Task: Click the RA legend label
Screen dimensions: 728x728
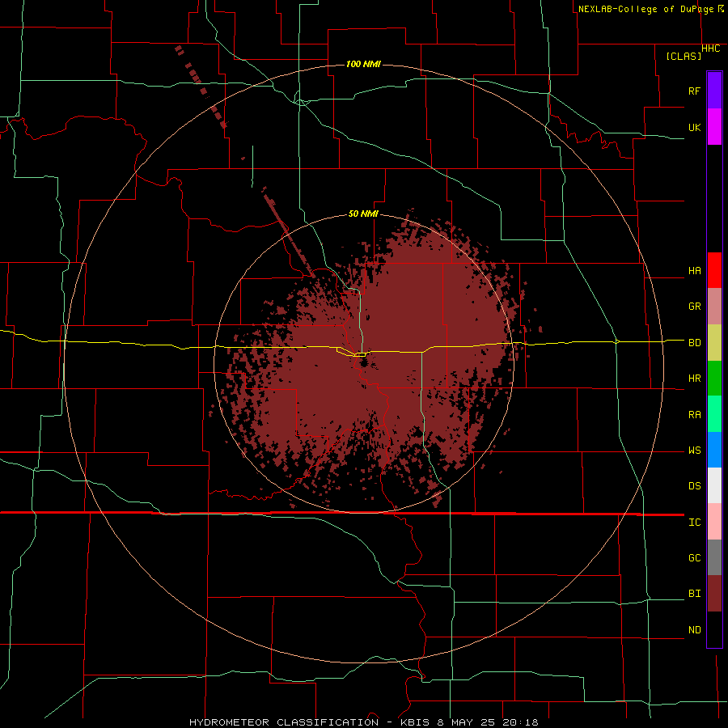Action: (694, 415)
